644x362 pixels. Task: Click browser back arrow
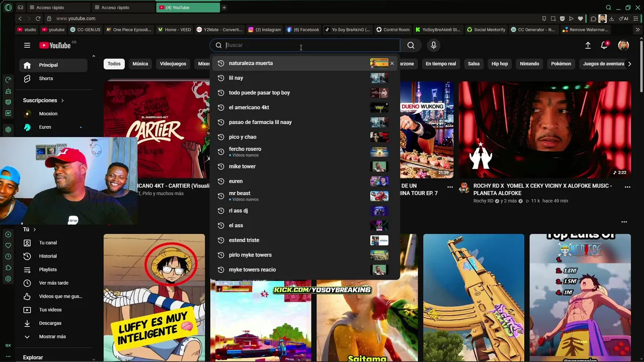(x=20, y=19)
